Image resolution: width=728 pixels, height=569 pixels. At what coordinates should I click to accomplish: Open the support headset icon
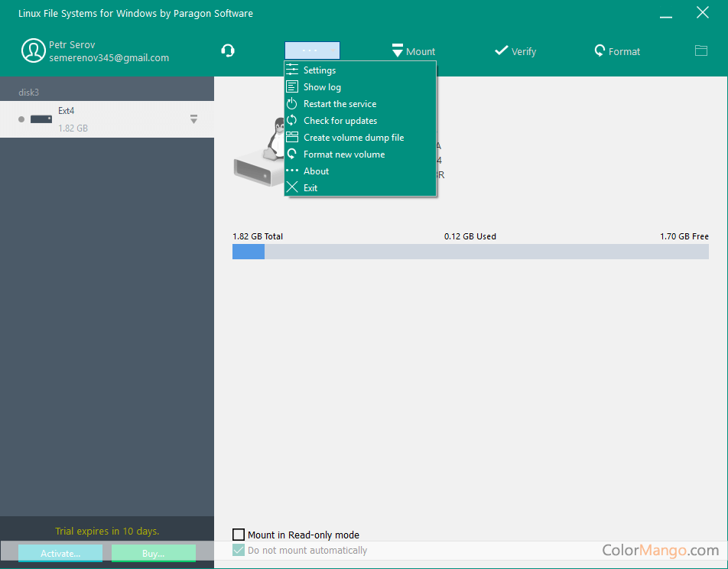click(227, 50)
